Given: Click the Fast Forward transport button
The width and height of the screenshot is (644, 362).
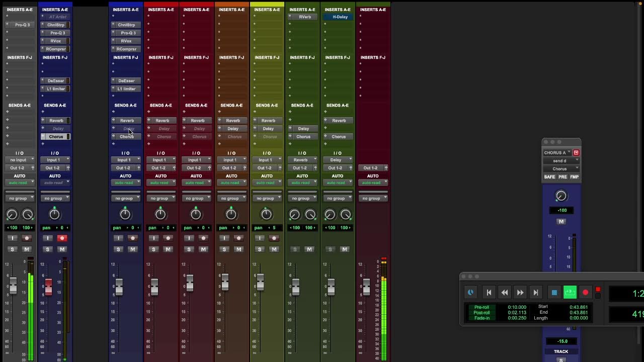Looking at the screenshot, I should point(520,293).
